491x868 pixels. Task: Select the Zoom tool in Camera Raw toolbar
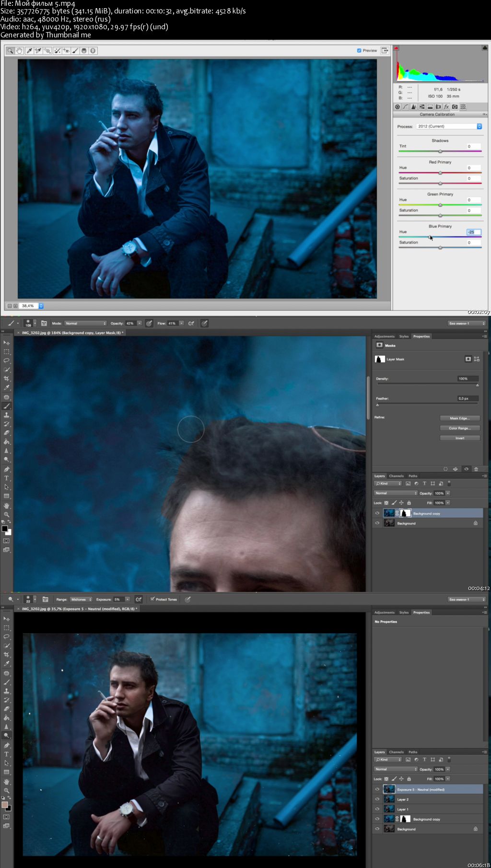[x=10, y=50]
